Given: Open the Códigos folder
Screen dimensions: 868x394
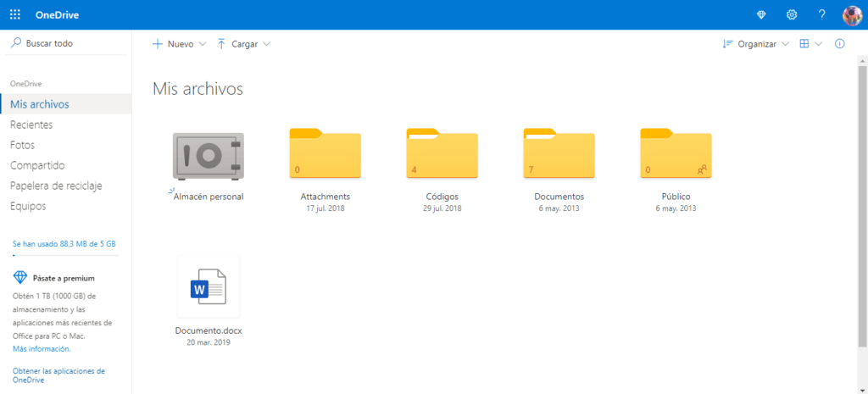Looking at the screenshot, I should (x=442, y=156).
